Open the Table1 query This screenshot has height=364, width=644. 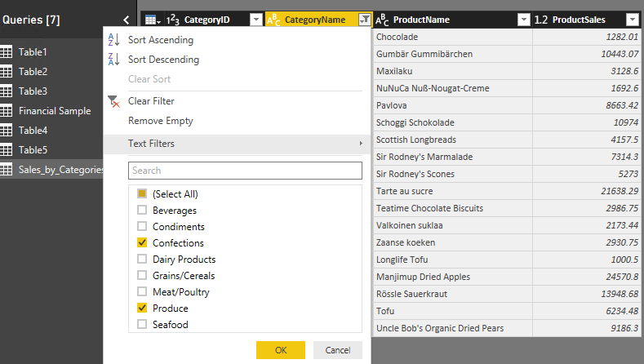(x=33, y=52)
